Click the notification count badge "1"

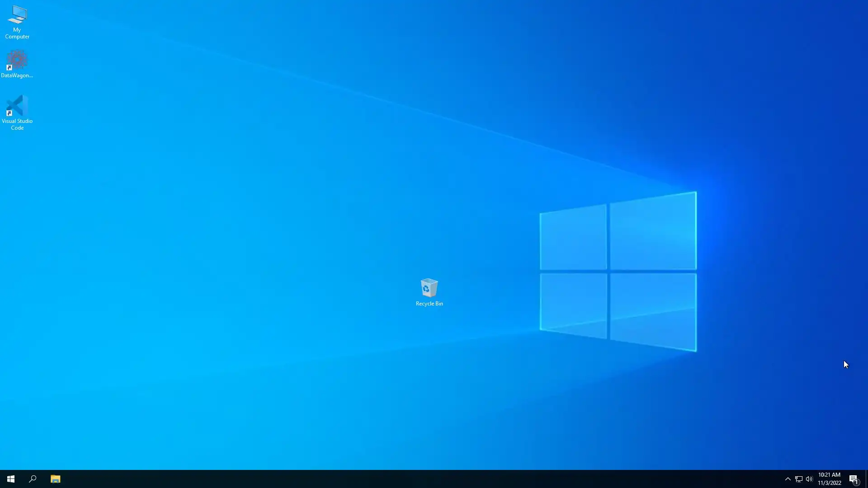click(856, 482)
